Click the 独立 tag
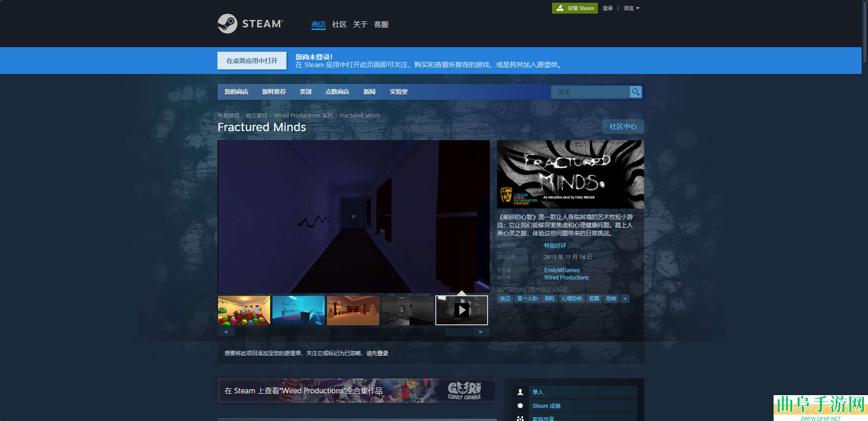868x421 pixels. pyautogui.click(x=505, y=299)
